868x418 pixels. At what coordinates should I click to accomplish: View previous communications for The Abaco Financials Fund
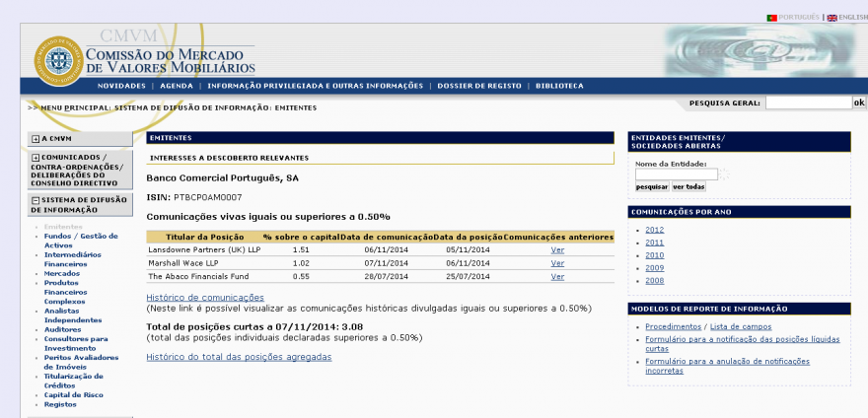pos(557,276)
